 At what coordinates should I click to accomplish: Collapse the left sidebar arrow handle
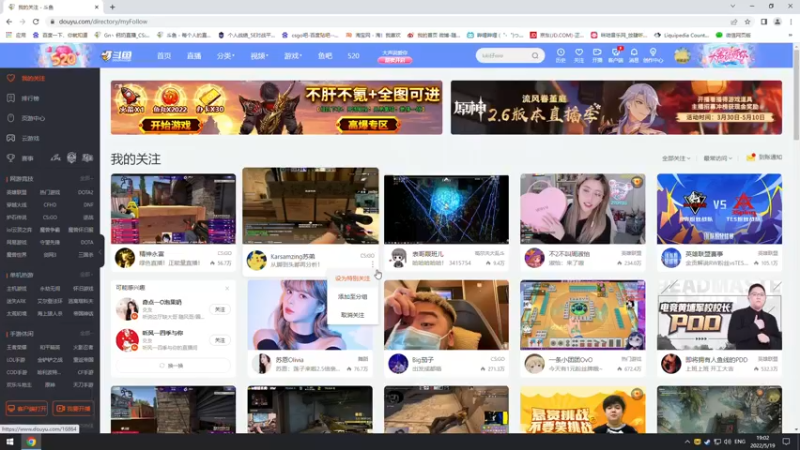[101, 252]
